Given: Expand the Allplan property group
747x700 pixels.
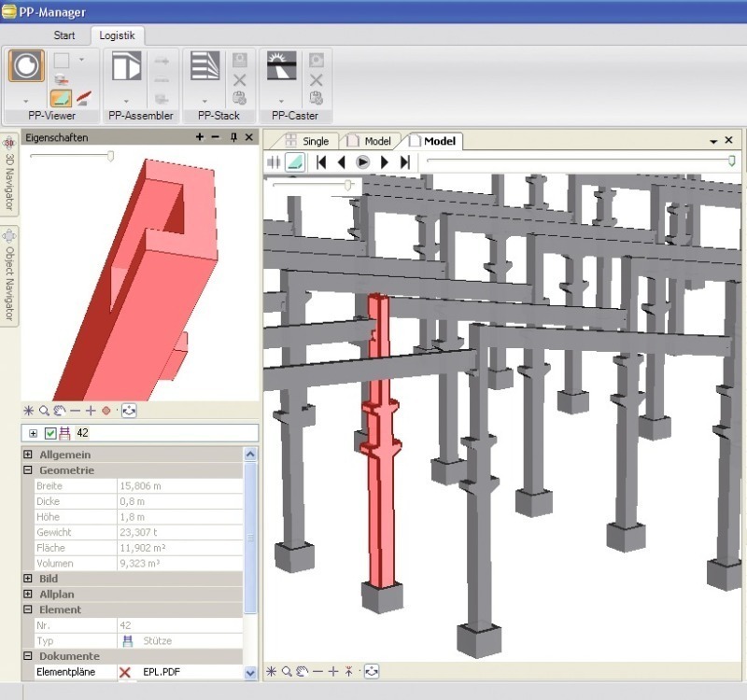Looking at the screenshot, I should click(28, 594).
